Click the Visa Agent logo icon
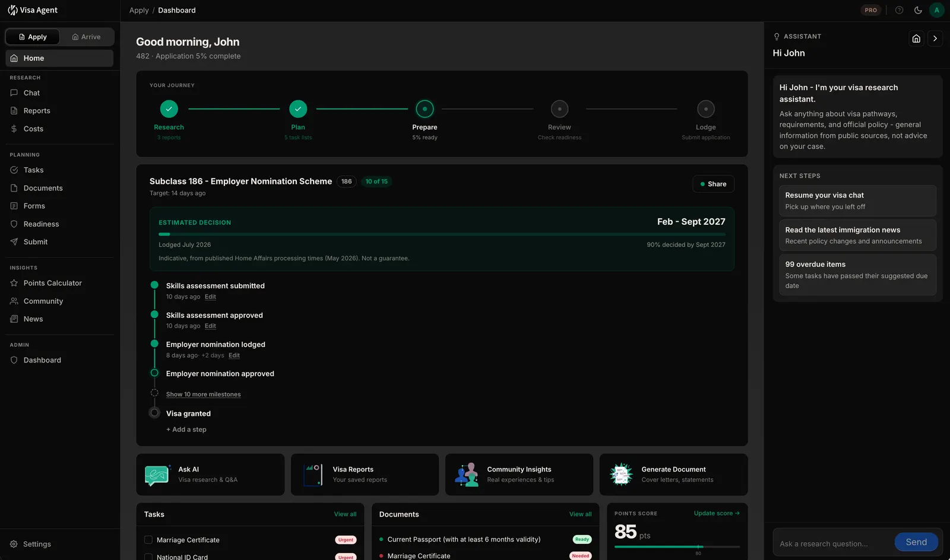Viewport: 950px width, 560px height. (12, 10)
